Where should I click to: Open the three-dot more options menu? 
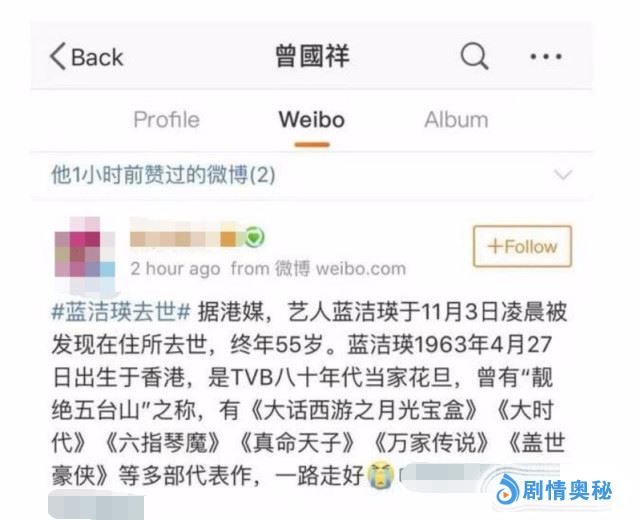click(546, 56)
